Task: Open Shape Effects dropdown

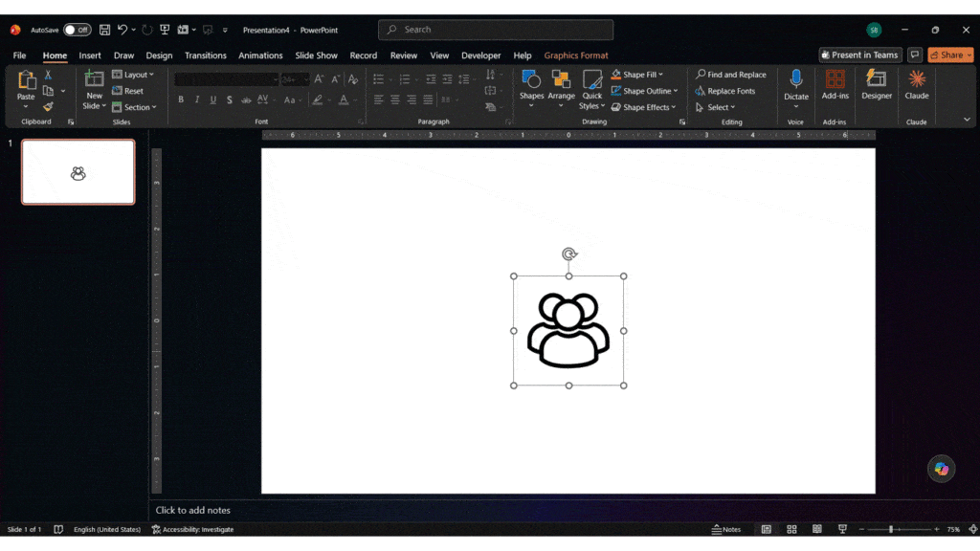Action: [x=644, y=107]
